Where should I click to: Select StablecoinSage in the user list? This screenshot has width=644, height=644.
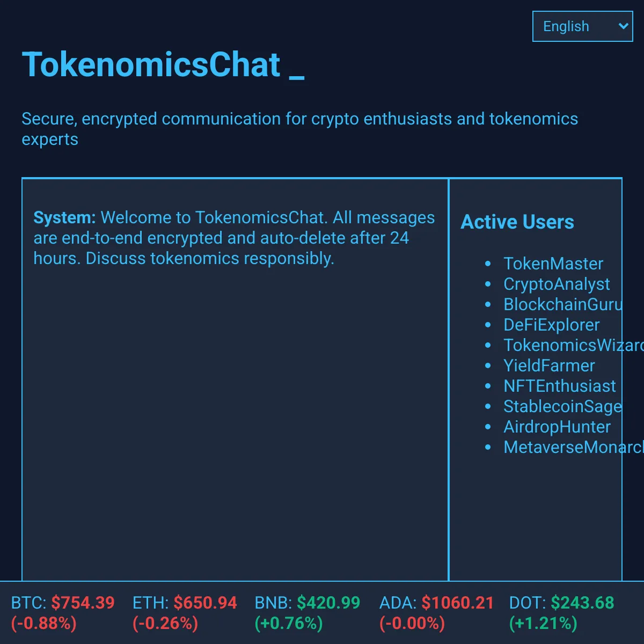coord(562,406)
